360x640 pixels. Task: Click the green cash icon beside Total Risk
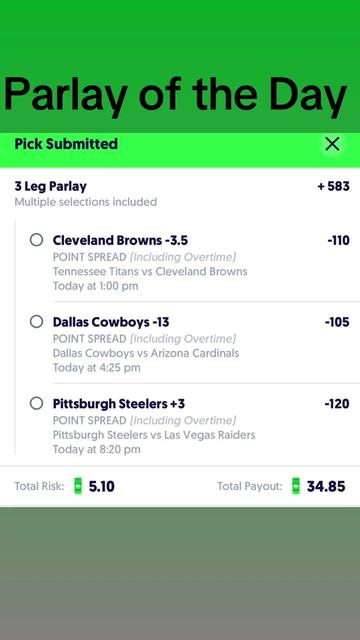point(78,486)
